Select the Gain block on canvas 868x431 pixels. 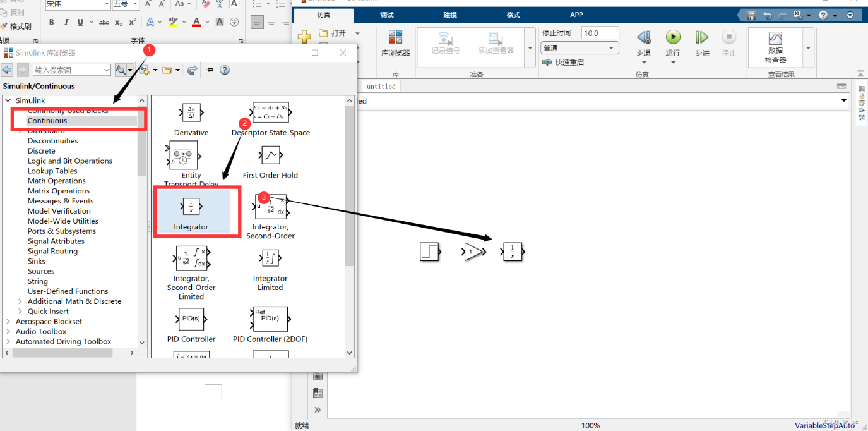473,252
